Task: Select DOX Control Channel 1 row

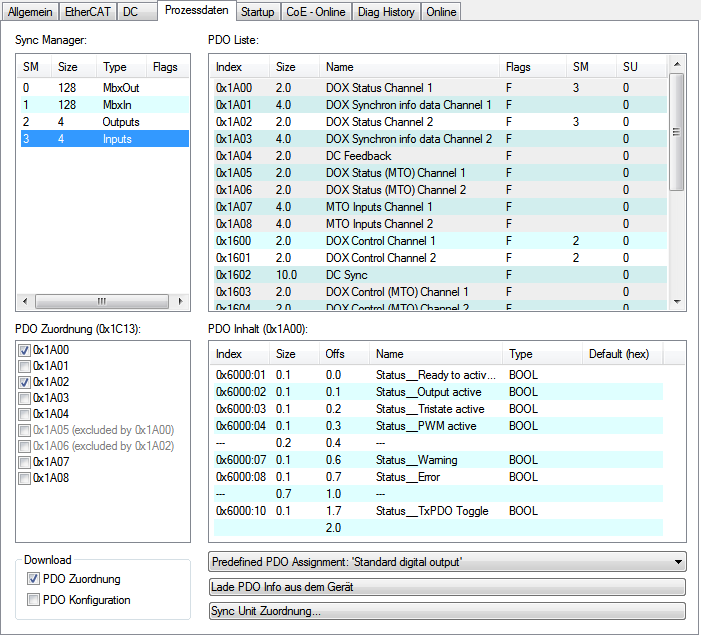Action: tap(440, 240)
